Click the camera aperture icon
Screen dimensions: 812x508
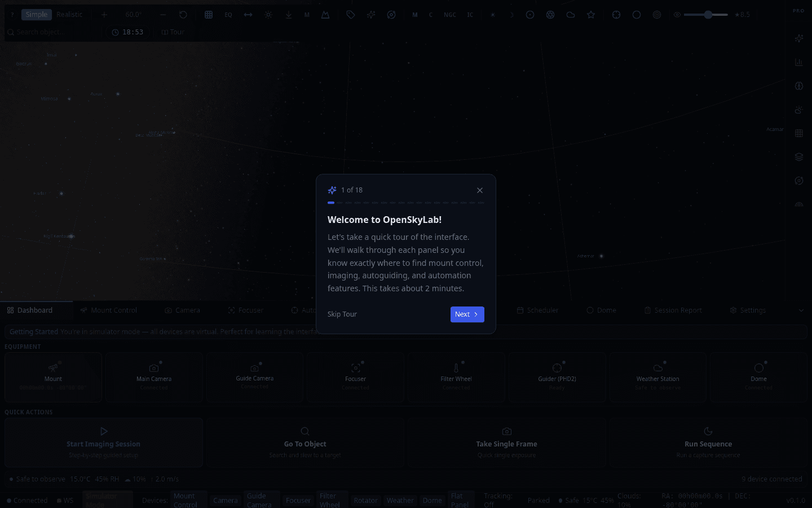[x=550, y=15]
